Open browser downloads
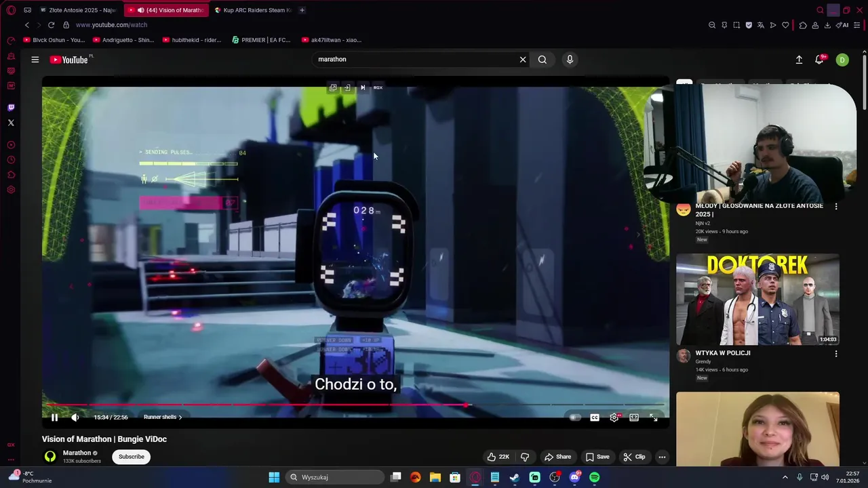The height and width of the screenshot is (488, 868). pyautogui.click(x=828, y=25)
